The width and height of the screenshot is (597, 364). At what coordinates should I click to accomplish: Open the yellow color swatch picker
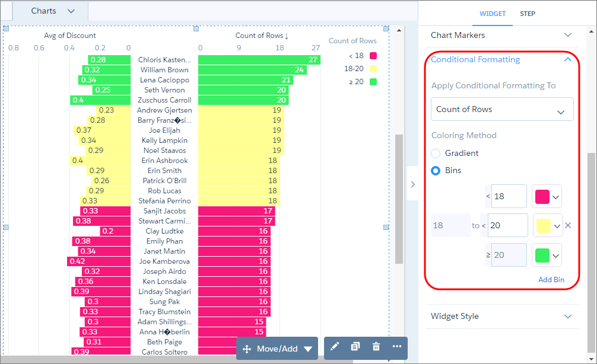[548, 226]
